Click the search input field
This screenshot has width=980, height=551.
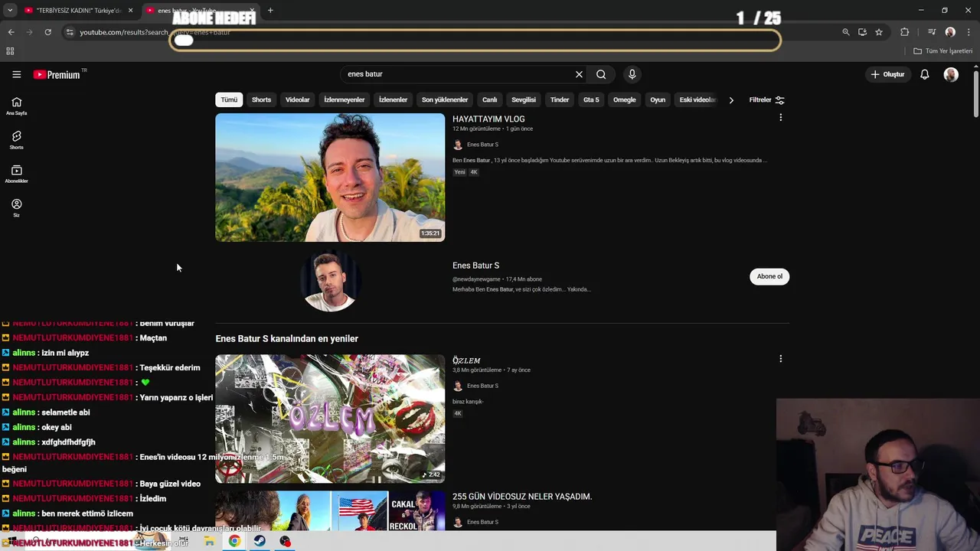tap(458, 74)
